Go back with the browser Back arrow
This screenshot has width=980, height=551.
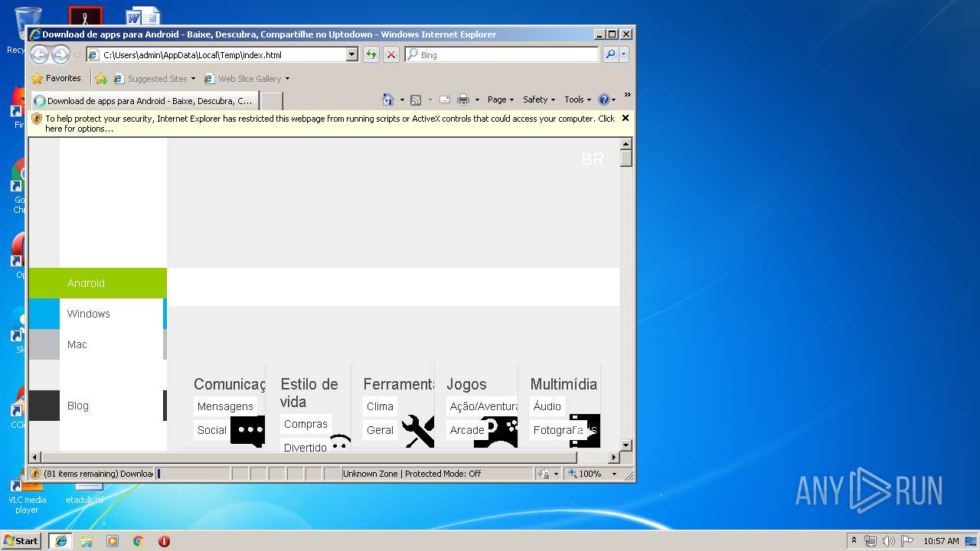pos(39,54)
